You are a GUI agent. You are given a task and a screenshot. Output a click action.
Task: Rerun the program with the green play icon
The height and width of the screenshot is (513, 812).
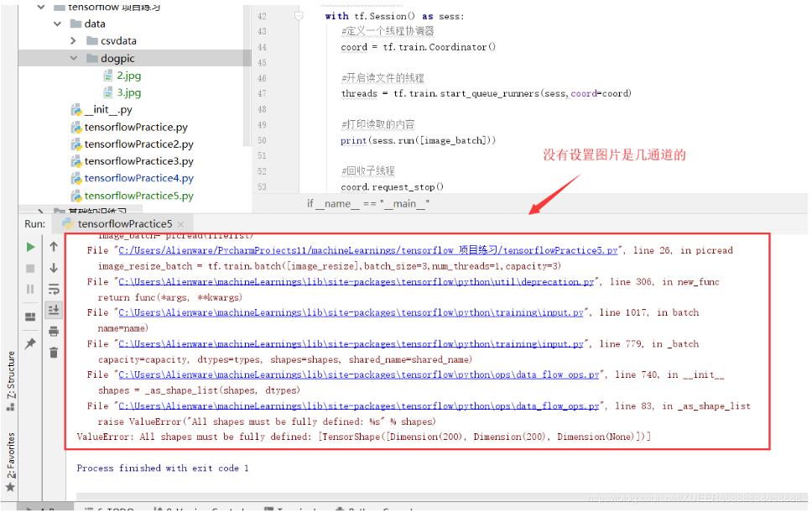(x=30, y=247)
